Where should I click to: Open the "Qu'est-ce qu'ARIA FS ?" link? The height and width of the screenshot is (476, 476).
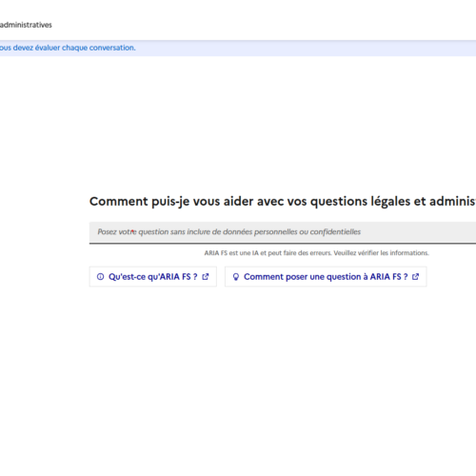tap(153, 277)
